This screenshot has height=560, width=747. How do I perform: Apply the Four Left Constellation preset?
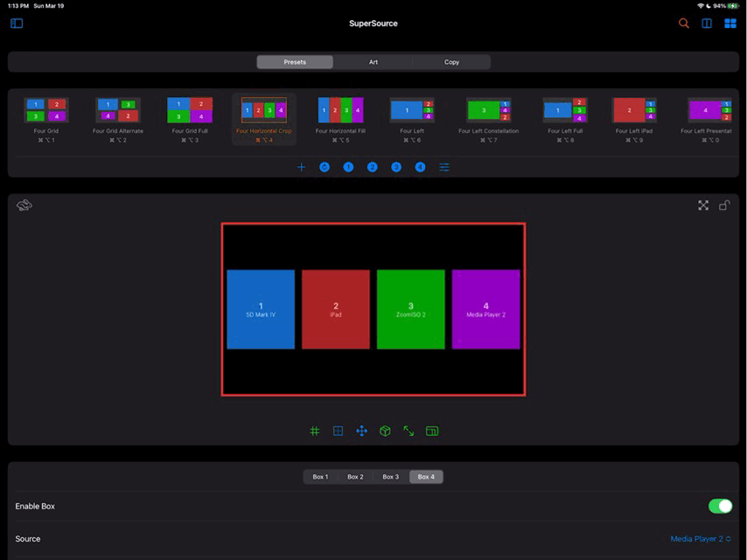coord(488,110)
